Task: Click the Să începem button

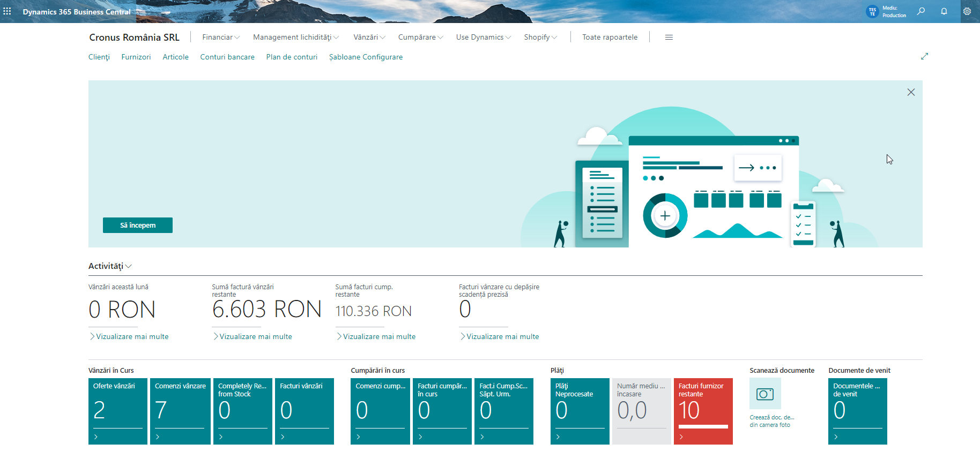Action: [138, 226]
